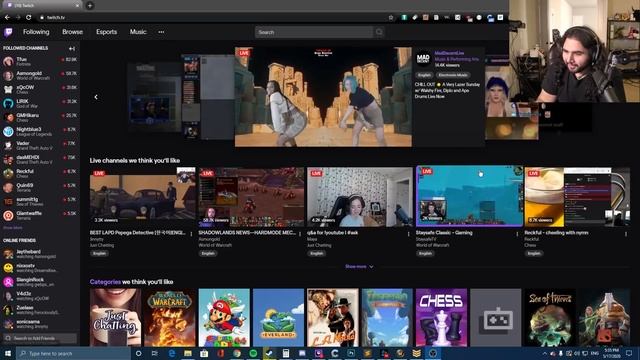Open LIRIK channel in followed list
Image resolution: width=640 pixels, height=360 pixels.
pyautogui.click(x=40, y=103)
